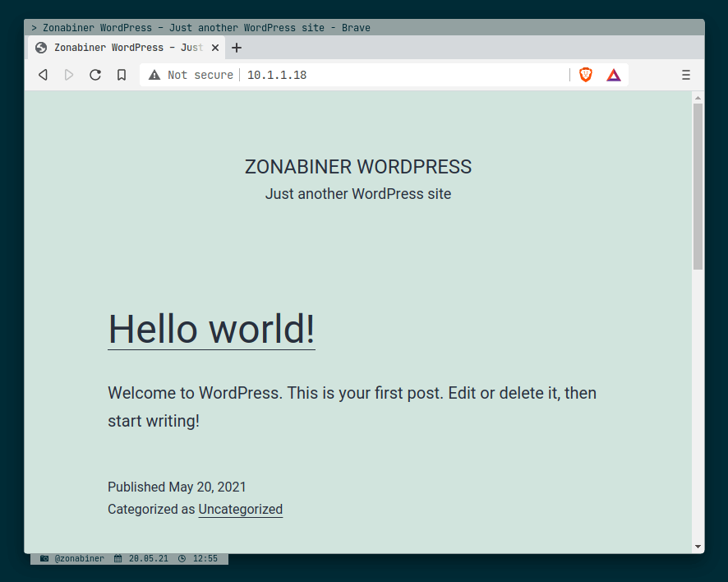Open Brave Rewards triangle icon
The width and height of the screenshot is (728, 582).
point(613,75)
